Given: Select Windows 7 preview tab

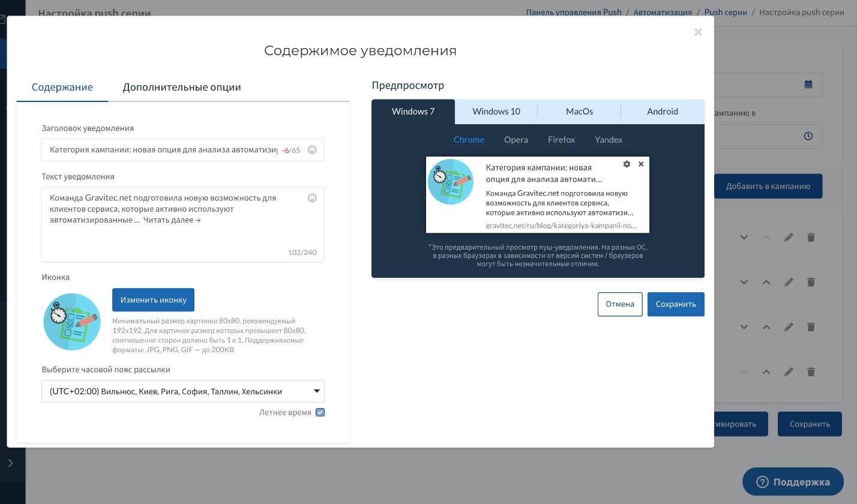Looking at the screenshot, I should [x=413, y=112].
